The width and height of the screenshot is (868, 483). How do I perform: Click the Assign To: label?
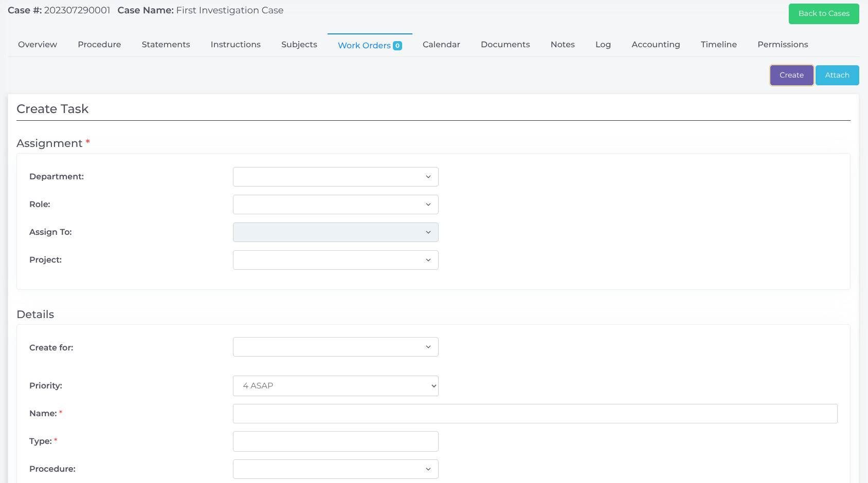(x=50, y=232)
